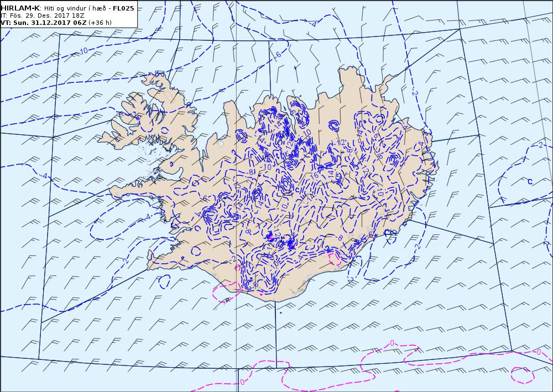The height and width of the screenshot is (392, 553).
Task: Click magenta 0 label near bottom center edge
Action: click(242, 382)
